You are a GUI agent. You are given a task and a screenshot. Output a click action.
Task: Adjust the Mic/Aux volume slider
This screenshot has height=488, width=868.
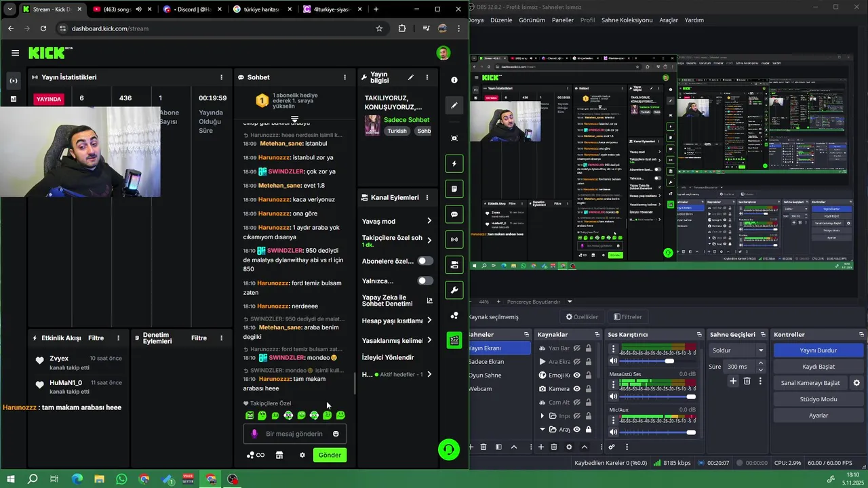(x=658, y=432)
